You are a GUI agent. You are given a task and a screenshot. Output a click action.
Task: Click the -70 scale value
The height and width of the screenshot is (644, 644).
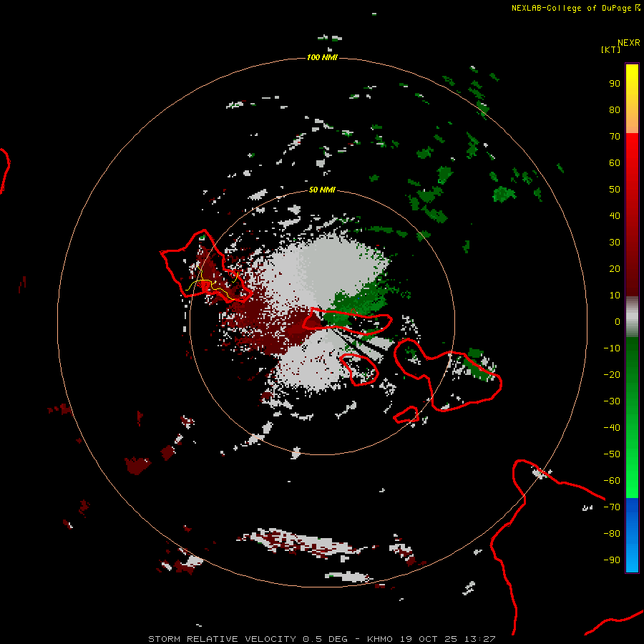(612, 507)
